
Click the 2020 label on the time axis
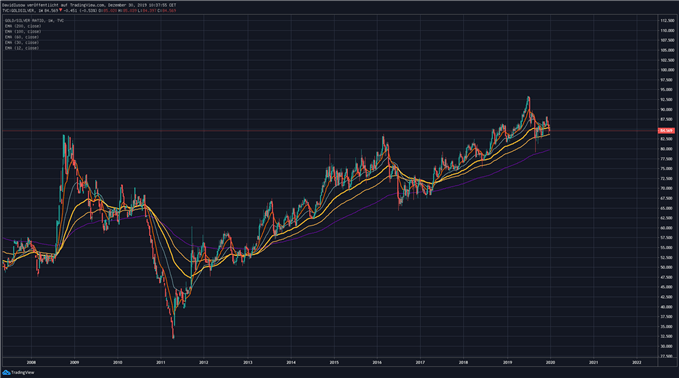(550, 362)
